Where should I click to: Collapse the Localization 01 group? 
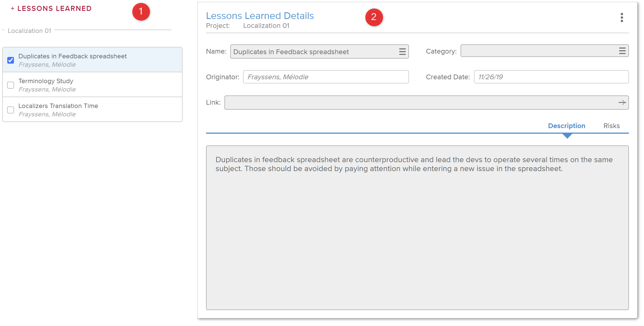point(4,30)
